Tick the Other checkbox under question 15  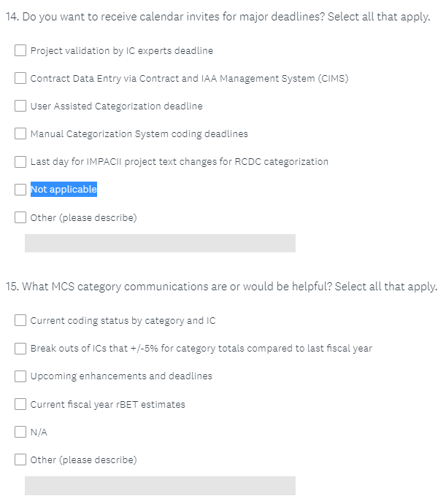(x=20, y=460)
